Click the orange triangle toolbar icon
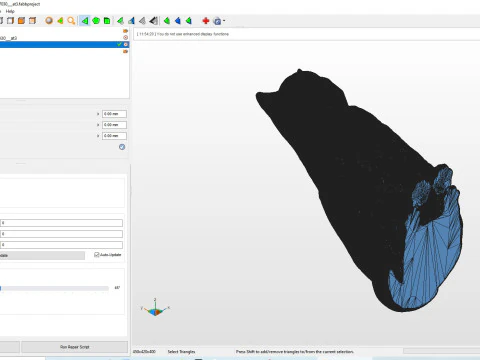The height and width of the screenshot is (360, 480). pyautogui.click(x=60, y=21)
